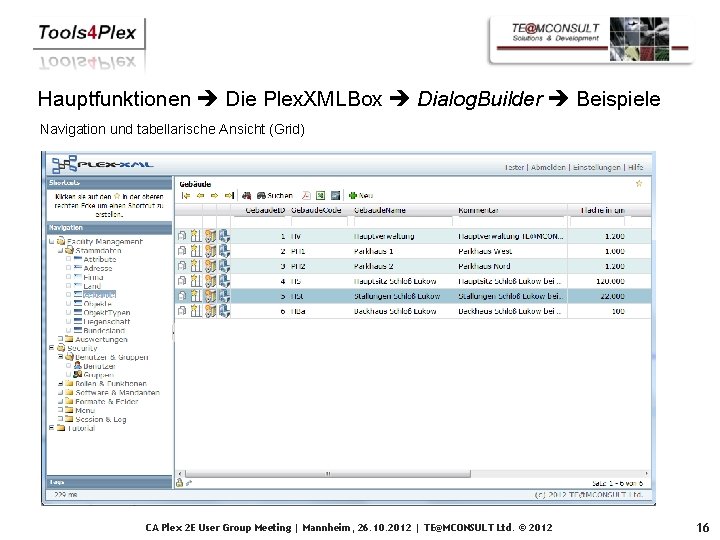Click document icon in Parkhaus 1 row

[x=182, y=251]
